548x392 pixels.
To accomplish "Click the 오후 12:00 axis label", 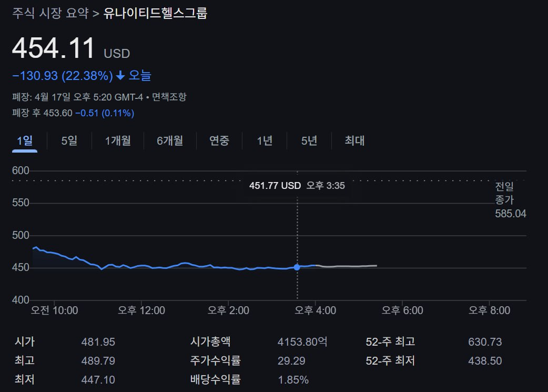I will [141, 310].
